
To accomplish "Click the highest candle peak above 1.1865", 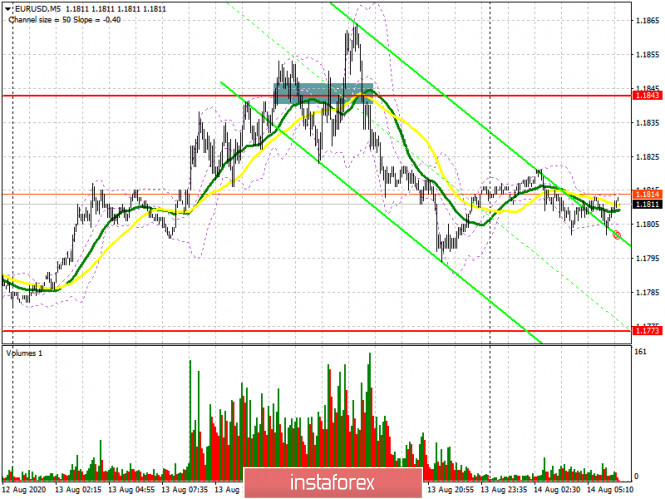I will click(x=355, y=26).
